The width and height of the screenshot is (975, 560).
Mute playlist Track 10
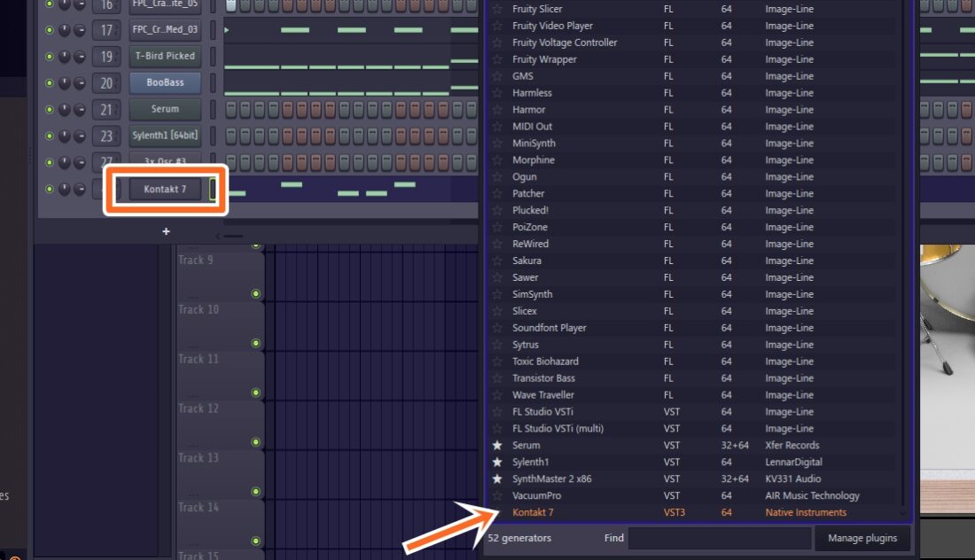tap(255, 343)
